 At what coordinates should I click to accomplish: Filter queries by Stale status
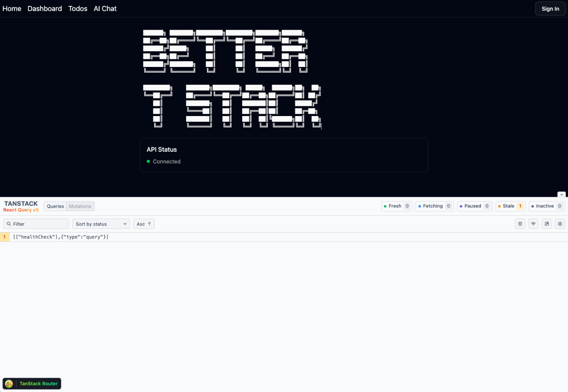(511, 206)
